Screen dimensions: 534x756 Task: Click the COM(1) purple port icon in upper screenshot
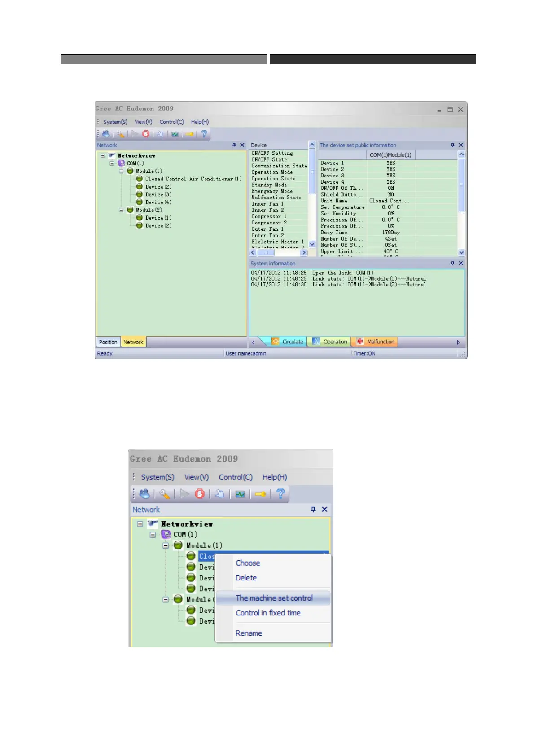pos(121,163)
